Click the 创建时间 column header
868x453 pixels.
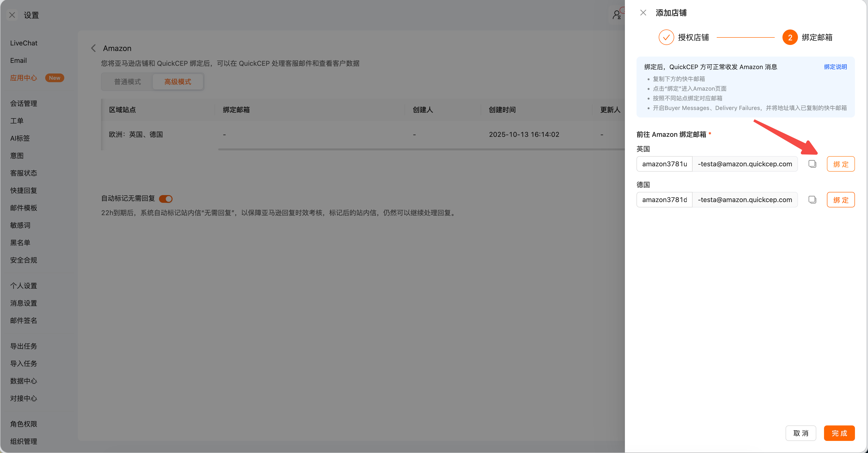coord(502,110)
